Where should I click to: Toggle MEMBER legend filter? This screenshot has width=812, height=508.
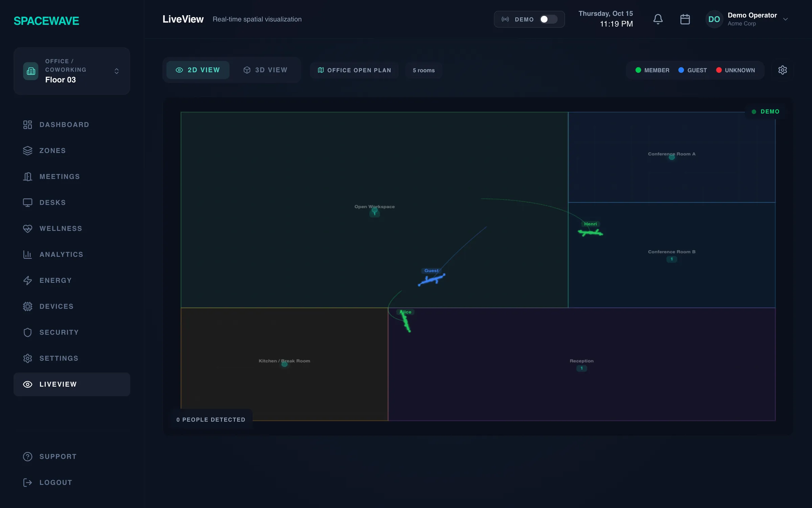[x=652, y=70]
